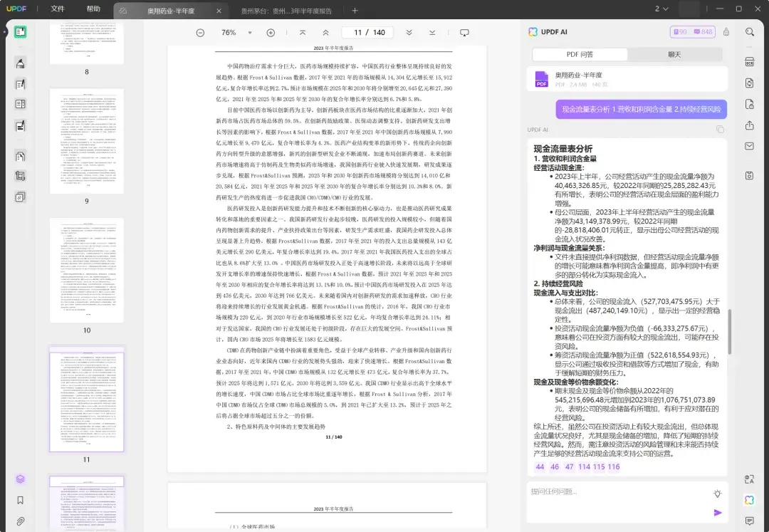Open the Attachments paperclip panel
Image resolution: width=769 pixels, height=532 pixels.
coord(20,521)
